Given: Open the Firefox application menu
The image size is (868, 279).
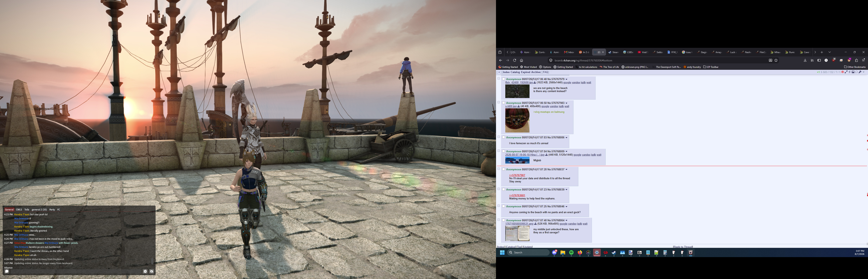Looking at the screenshot, I should click(x=863, y=60).
